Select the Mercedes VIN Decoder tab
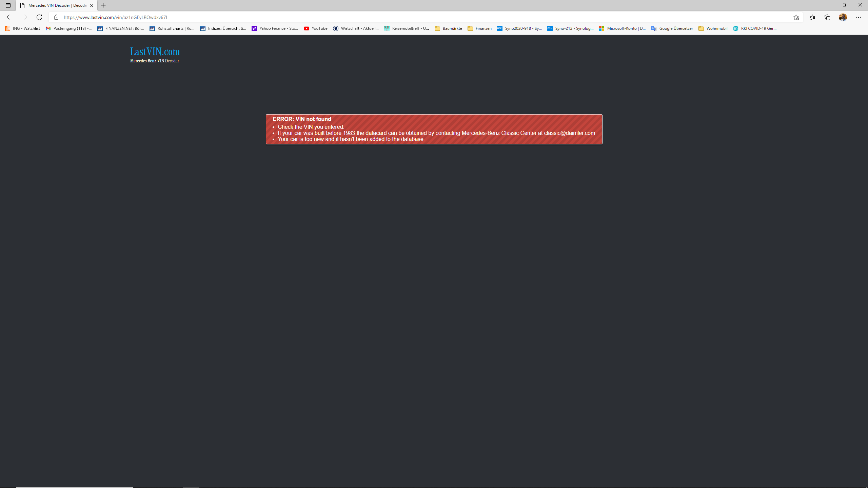This screenshot has width=868, height=488. (57, 5)
